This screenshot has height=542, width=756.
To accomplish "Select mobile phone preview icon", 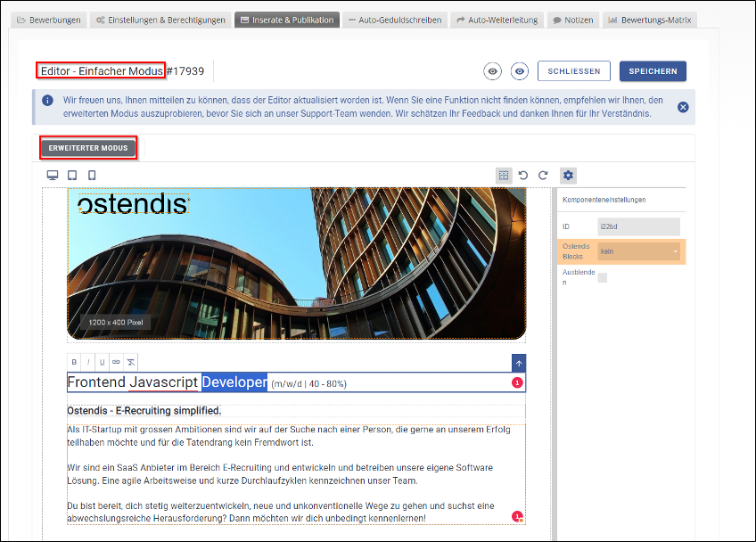I will point(92,175).
